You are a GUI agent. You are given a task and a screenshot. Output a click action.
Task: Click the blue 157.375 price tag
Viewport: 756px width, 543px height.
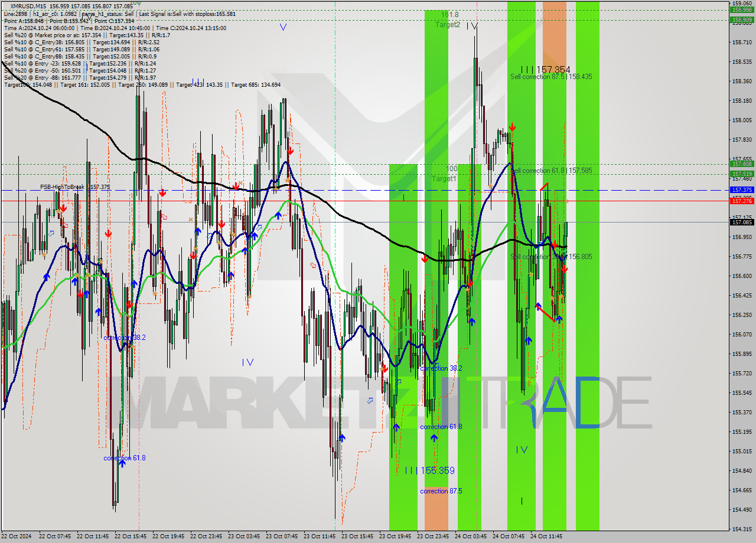tap(742, 190)
